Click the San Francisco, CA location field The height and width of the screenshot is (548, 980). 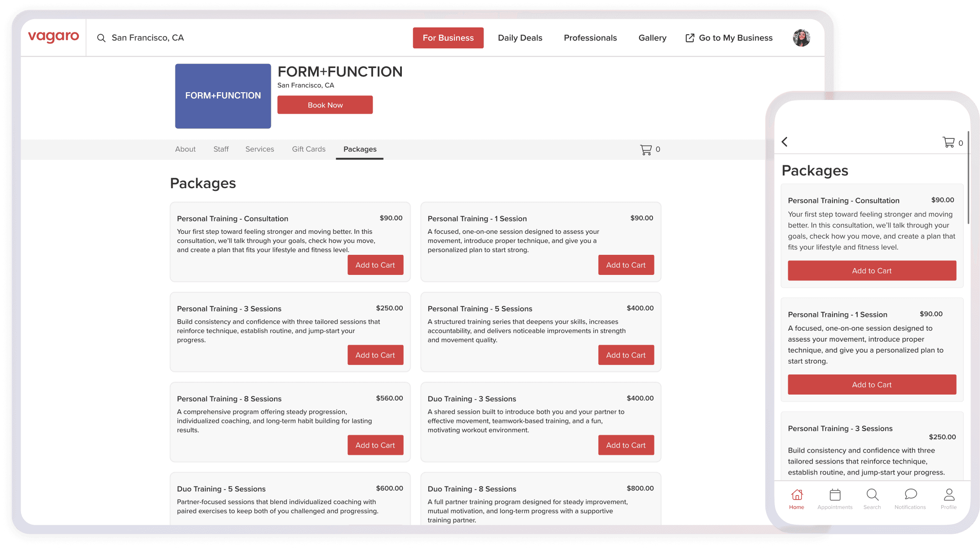[148, 38]
